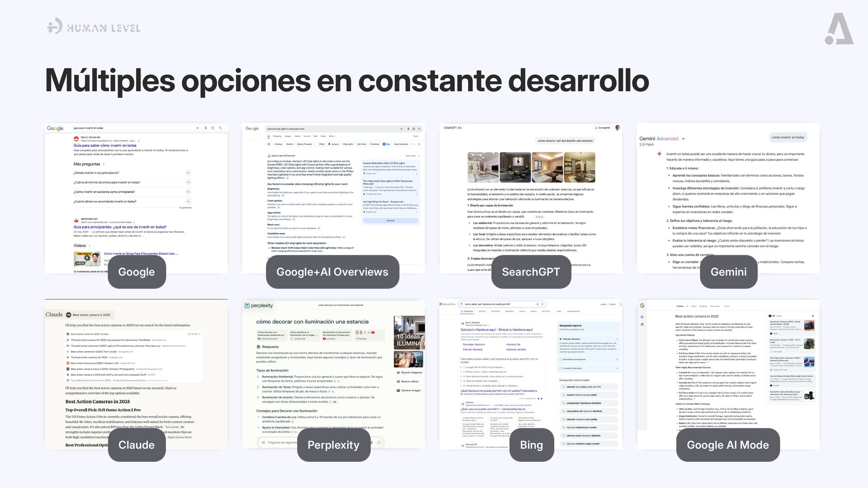Click the 'Show all' button in AI Overview sources

tap(390, 221)
